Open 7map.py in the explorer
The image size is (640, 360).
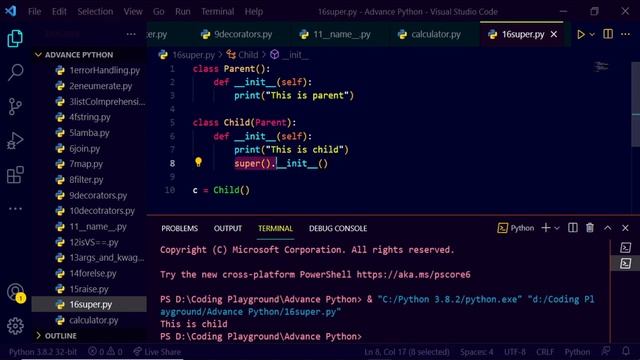[x=89, y=164]
